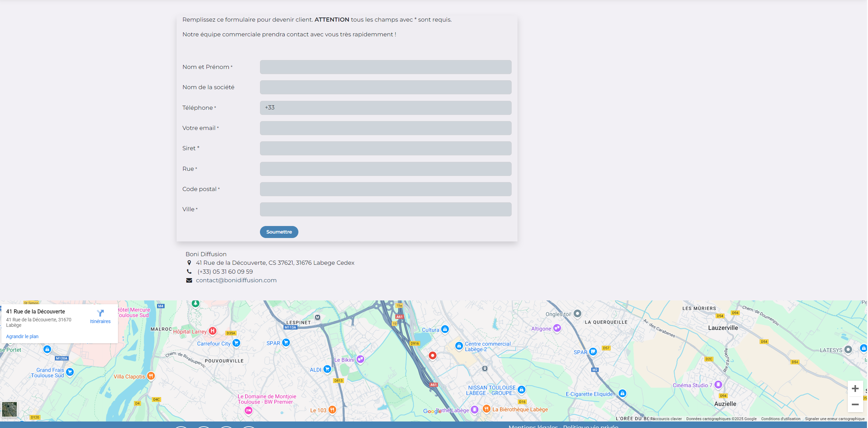This screenshot has height=428, width=868.
Task: Zoom out on the map
Action: tap(855, 405)
